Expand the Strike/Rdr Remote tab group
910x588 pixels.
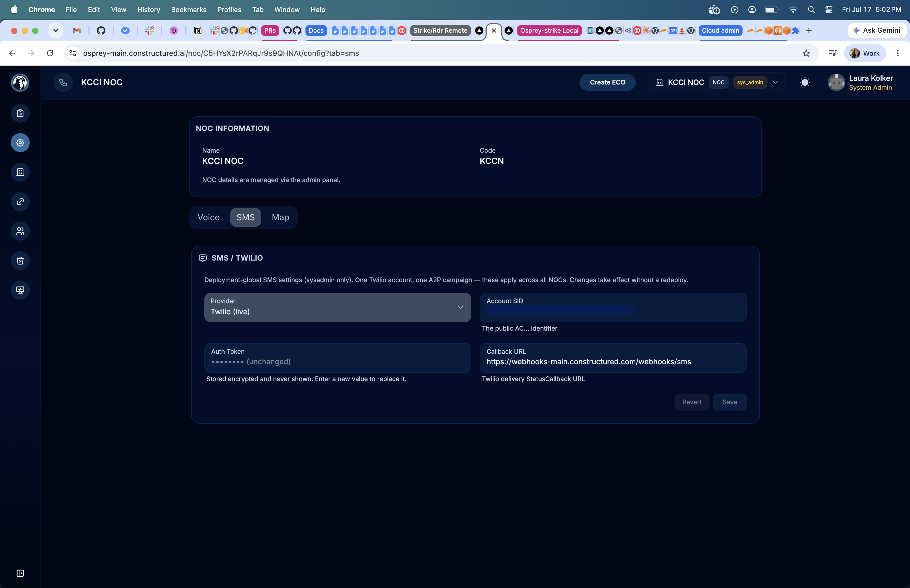tap(440, 31)
